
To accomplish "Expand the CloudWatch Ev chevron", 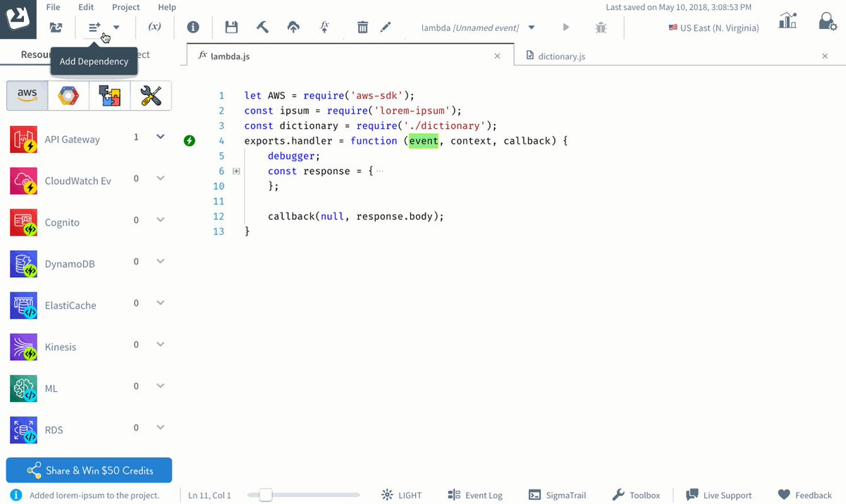I will click(160, 178).
